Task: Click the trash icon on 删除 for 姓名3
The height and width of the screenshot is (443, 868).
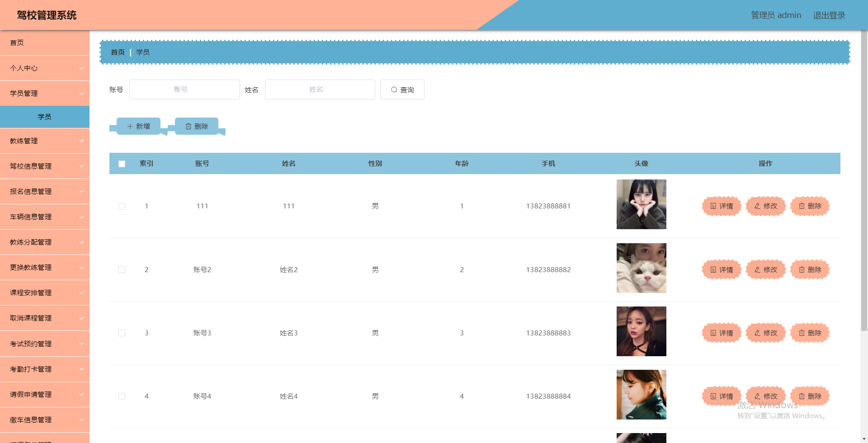Action: 802,333
